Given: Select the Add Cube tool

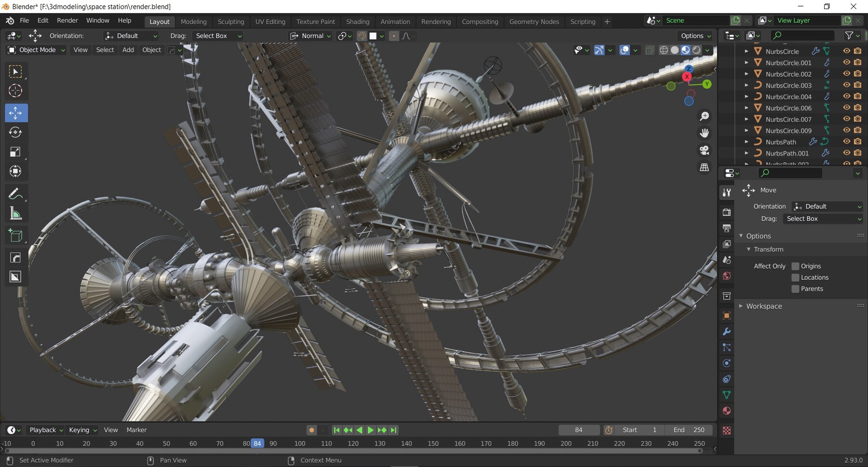Looking at the screenshot, I should pos(16,235).
